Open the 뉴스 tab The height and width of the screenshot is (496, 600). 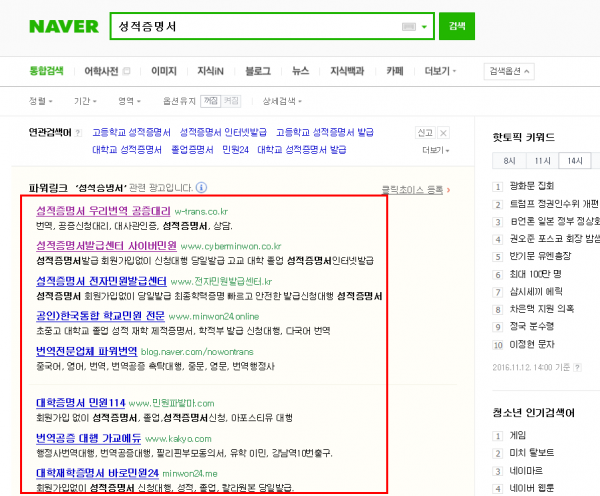[x=300, y=71]
